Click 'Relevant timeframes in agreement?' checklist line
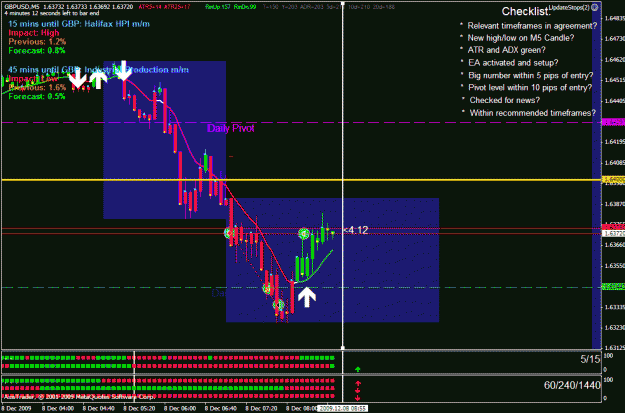 [532, 26]
